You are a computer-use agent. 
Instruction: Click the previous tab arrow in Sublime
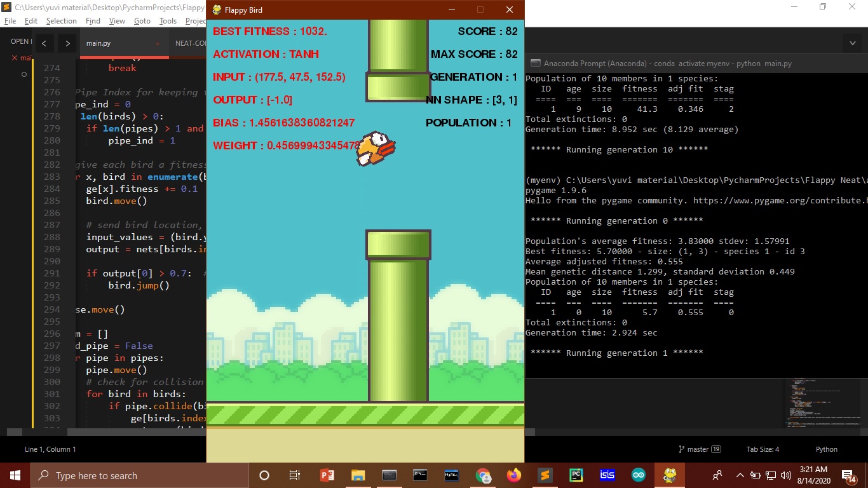(x=43, y=43)
